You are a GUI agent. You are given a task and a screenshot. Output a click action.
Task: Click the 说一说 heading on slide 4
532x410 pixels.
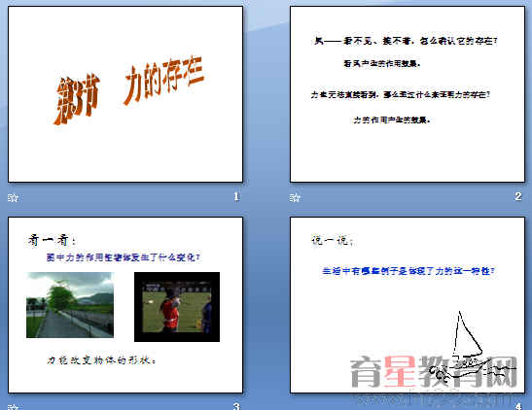point(333,241)
